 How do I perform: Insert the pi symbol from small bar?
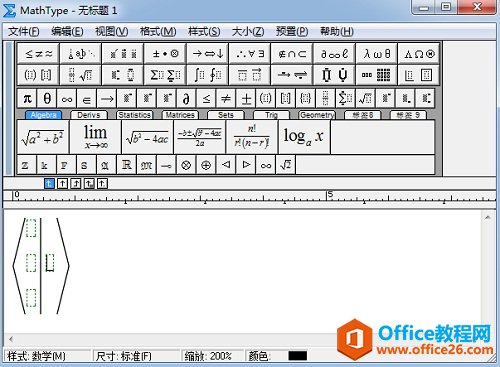tap(27, 98)
